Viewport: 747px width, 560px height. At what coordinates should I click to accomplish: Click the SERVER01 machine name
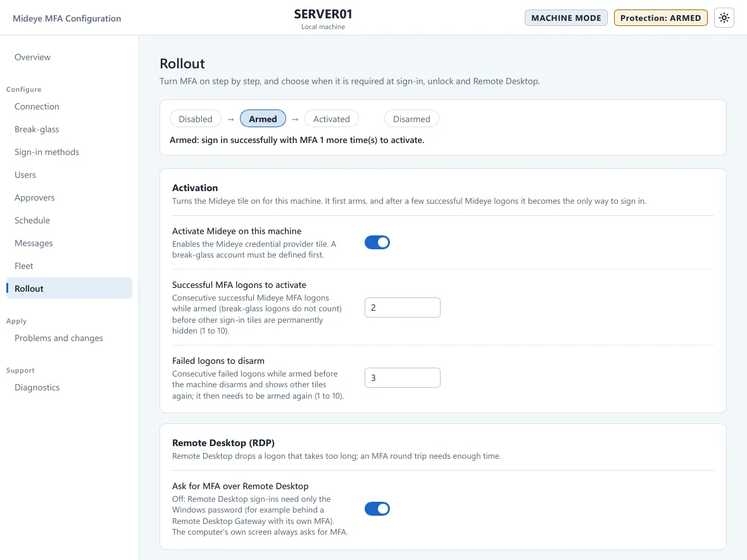(x=323, y=15)
